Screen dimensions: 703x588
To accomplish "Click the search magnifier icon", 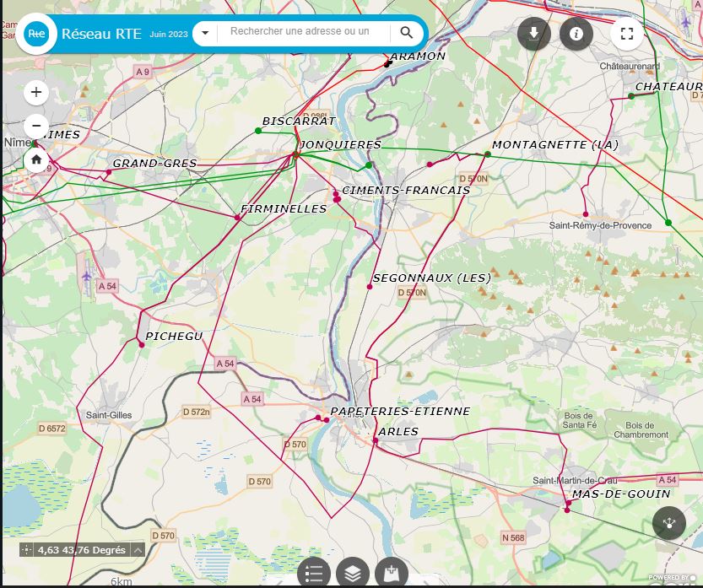I will tap(407, 33).
